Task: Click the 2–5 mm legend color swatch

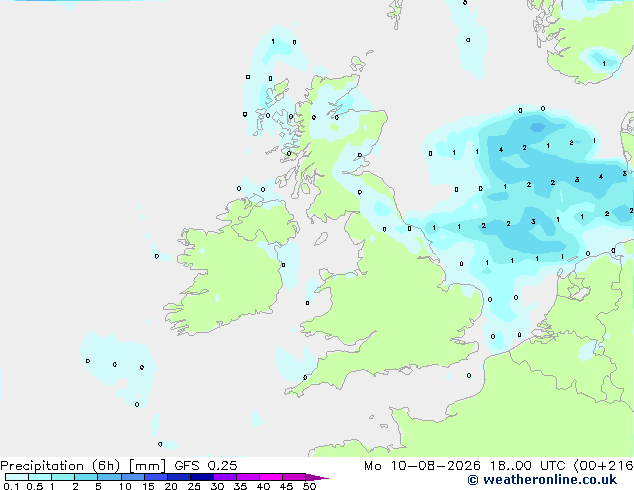Action: tap(86, 477)
